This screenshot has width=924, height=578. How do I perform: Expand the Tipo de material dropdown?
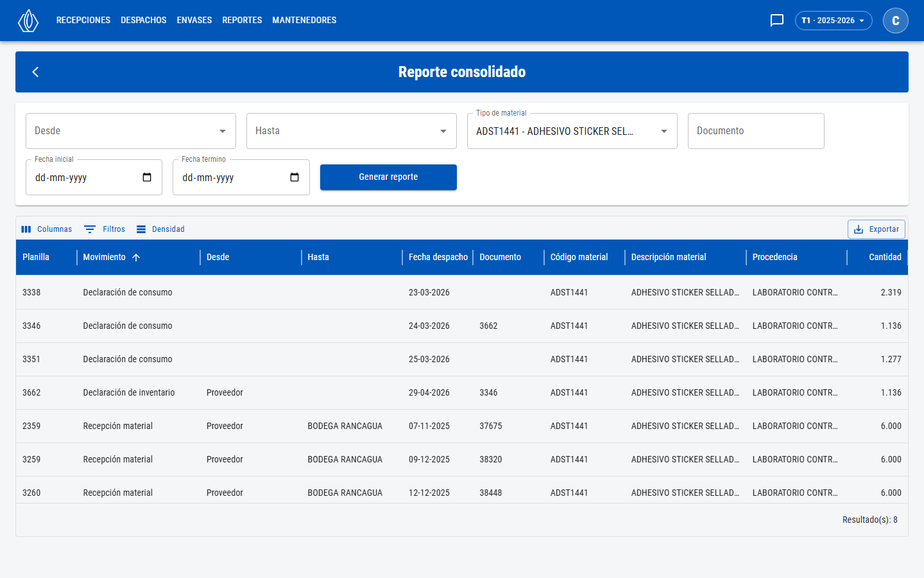click(572, 131)
